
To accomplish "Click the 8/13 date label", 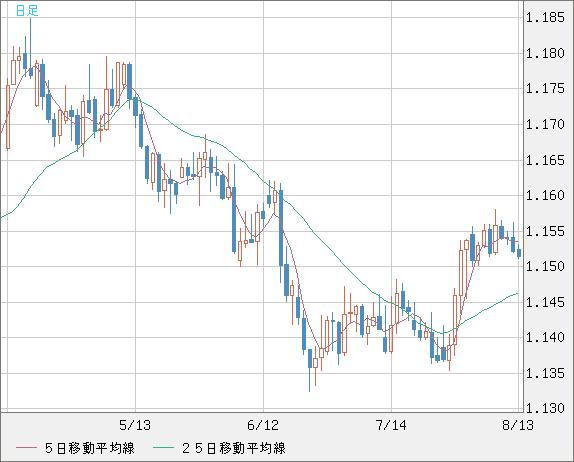I will coord(518,425).
